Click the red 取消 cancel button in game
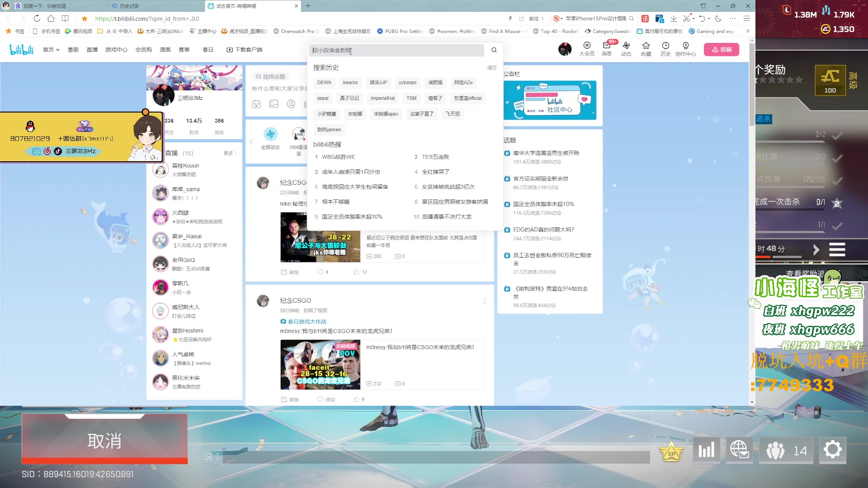Screen dimensions: 868x488 click(104, 439)
